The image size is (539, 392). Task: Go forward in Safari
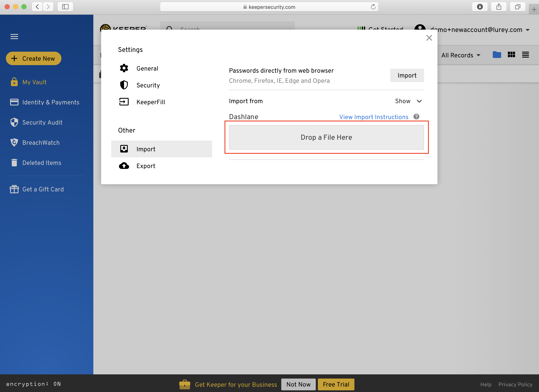point(48,7)
